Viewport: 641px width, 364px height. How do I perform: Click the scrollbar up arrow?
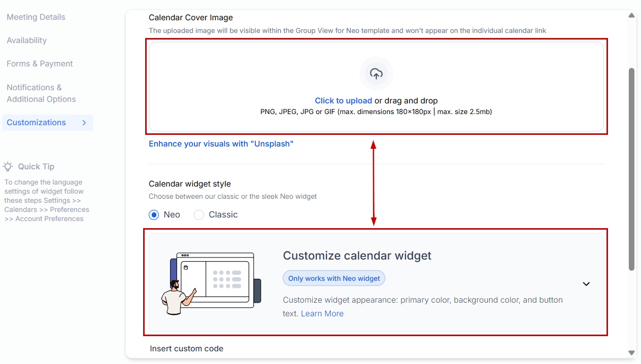(x=632, y=16)
